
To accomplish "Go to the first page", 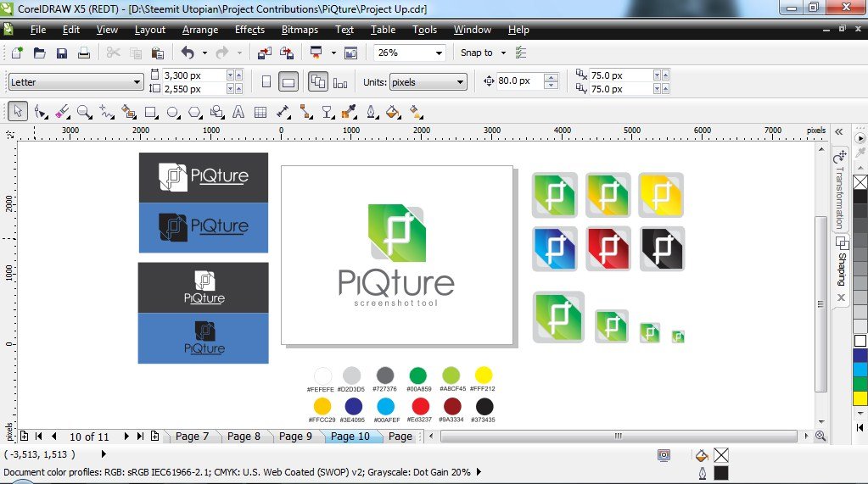I will coord(39,436).
